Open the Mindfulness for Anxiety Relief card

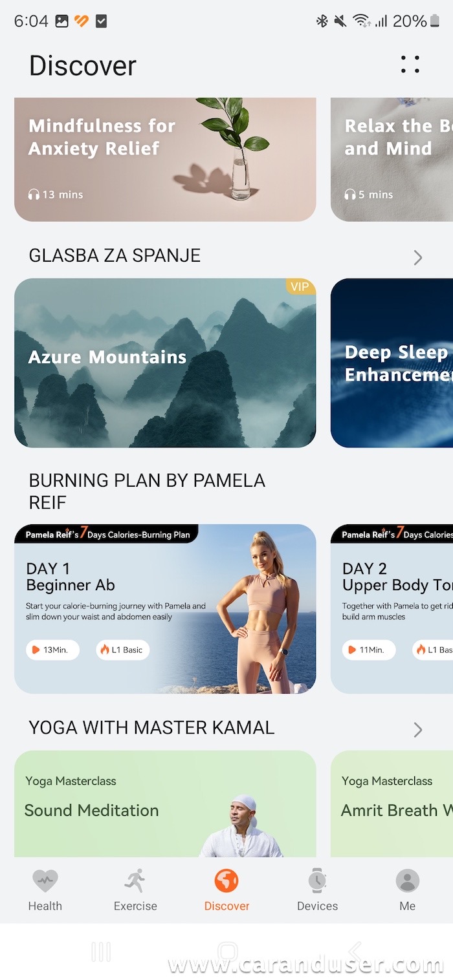165,160
